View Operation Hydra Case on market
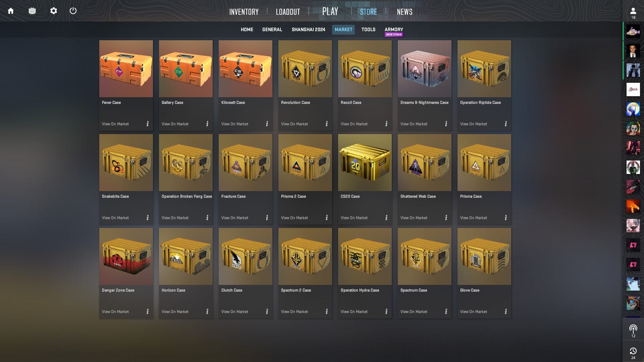The width and height of the screenshot is (644, 362). click(354, 312)
